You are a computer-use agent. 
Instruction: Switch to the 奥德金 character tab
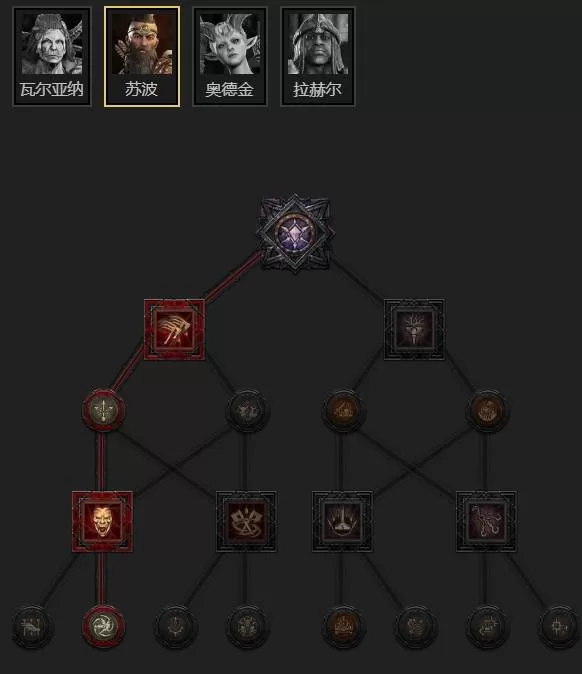[230, 56]
